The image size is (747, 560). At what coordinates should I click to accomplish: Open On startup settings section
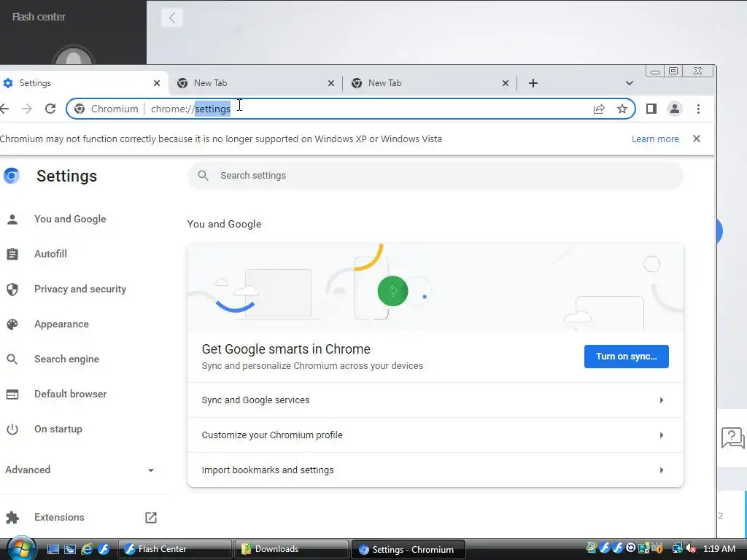tap(58, 429)
